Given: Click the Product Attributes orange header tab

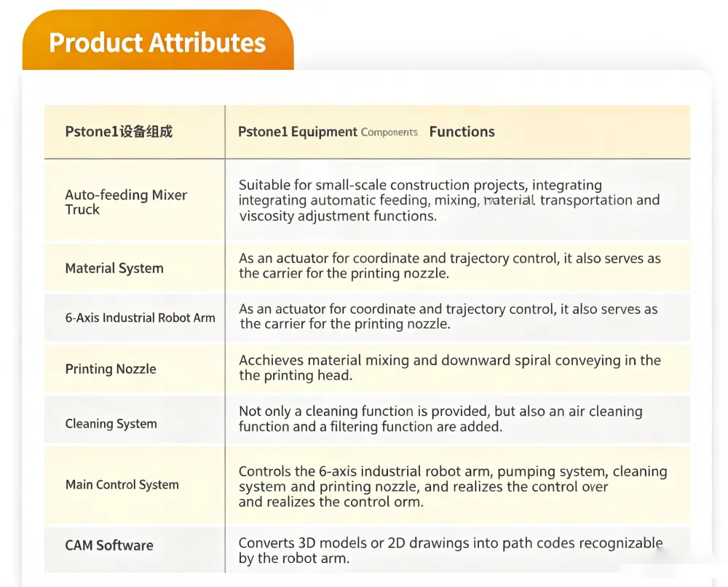Looking at the screenshot, I should coord(158,42).
